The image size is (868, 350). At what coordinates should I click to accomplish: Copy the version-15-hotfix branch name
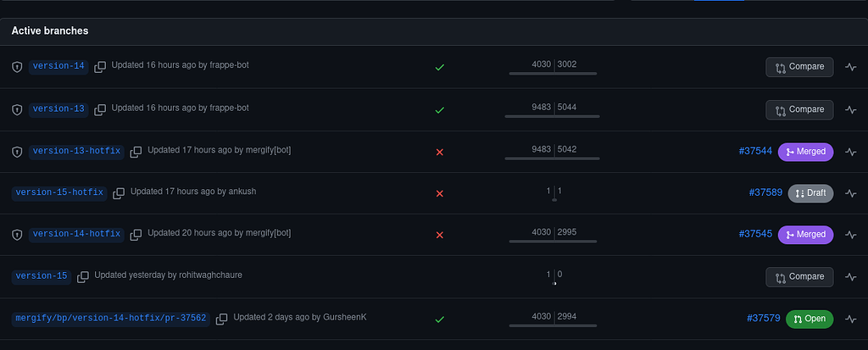(x=119, y=194)
